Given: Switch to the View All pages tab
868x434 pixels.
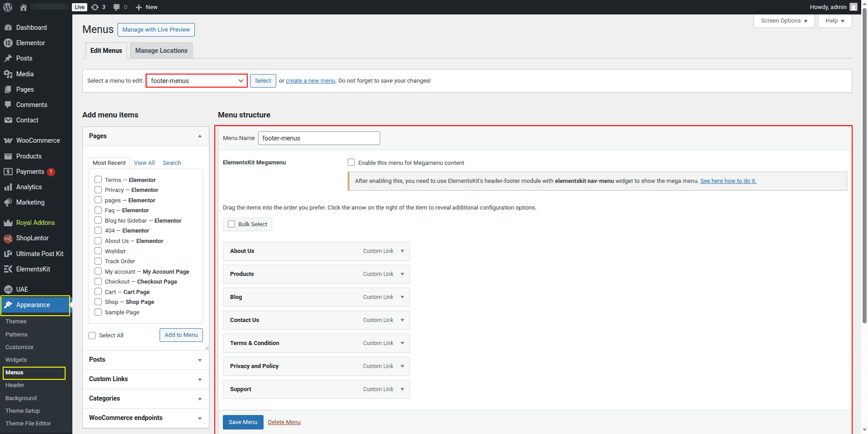Looking at the screenshot, I should click(144, 163).
